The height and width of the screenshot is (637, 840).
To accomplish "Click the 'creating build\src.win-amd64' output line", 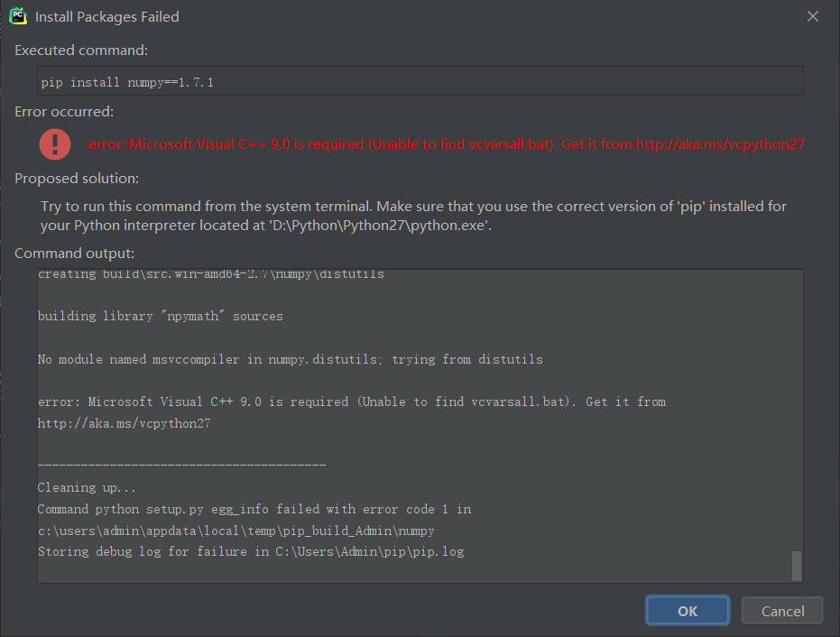I will tap(210, 273).
